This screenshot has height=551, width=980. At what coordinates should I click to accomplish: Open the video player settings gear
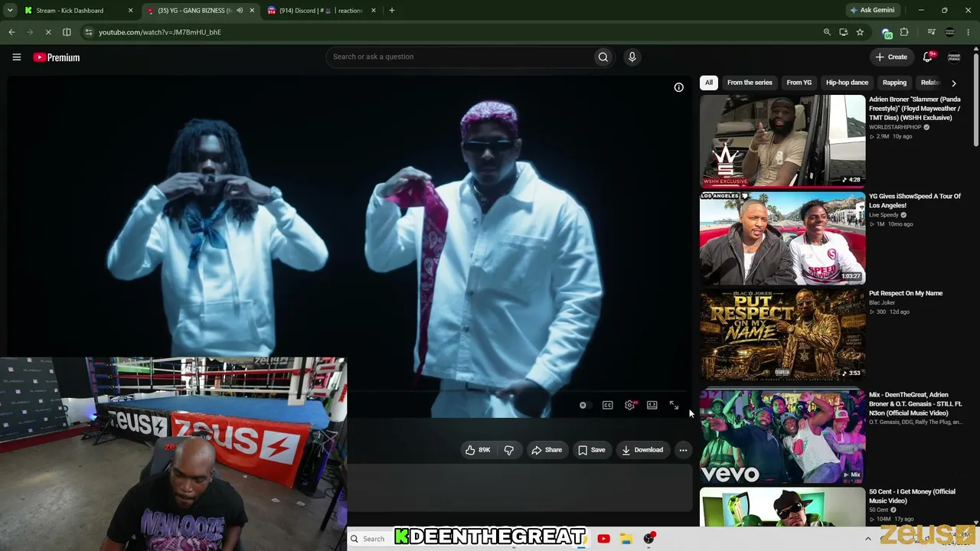tap(629, 406)
